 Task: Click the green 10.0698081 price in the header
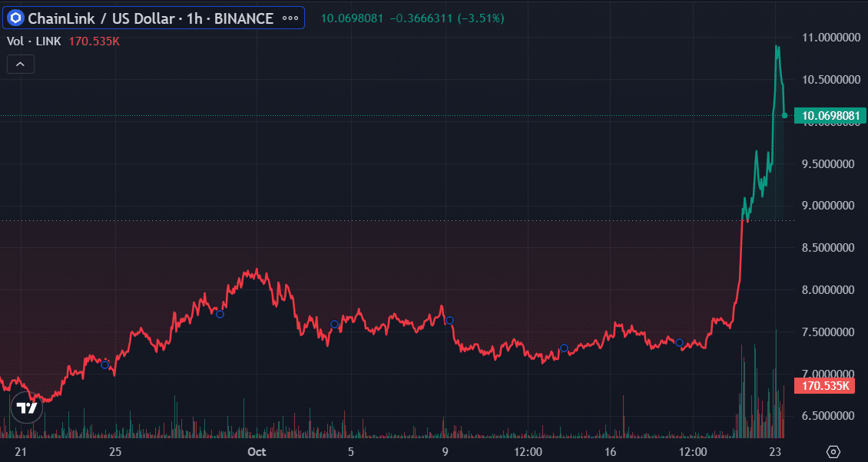pyautogui.click(x=352, y=18)
